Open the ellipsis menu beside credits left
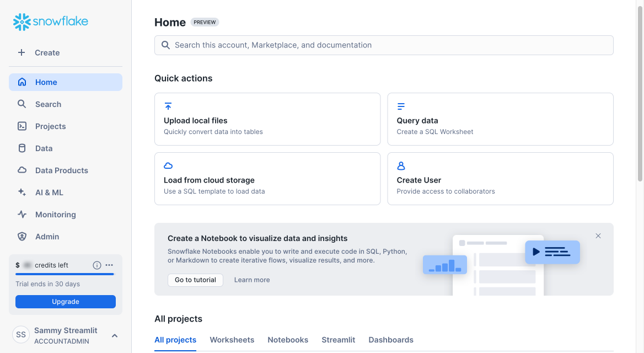Screen dimensions: 644x353 [109, 265]
